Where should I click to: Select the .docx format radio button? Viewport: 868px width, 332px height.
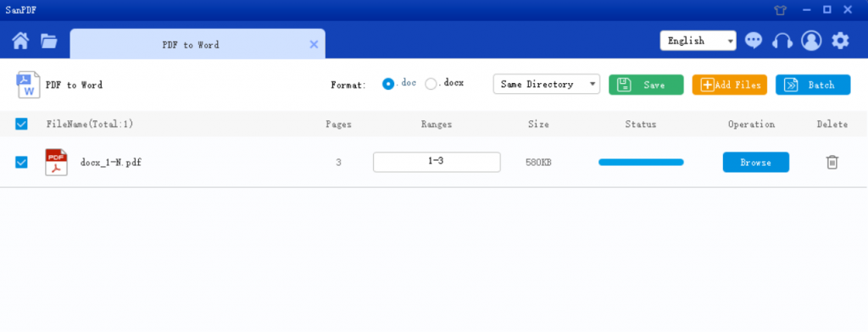tap(431, 84)
